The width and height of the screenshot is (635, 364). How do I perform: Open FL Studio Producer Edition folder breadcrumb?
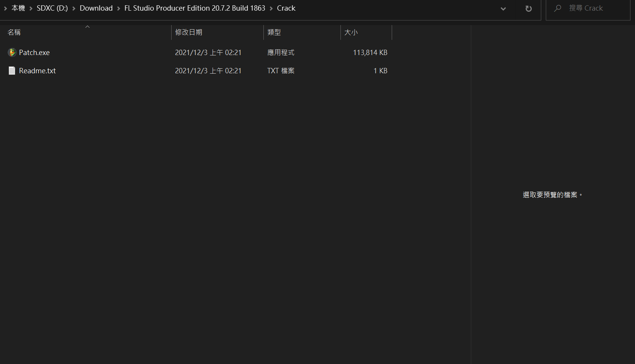195,8
